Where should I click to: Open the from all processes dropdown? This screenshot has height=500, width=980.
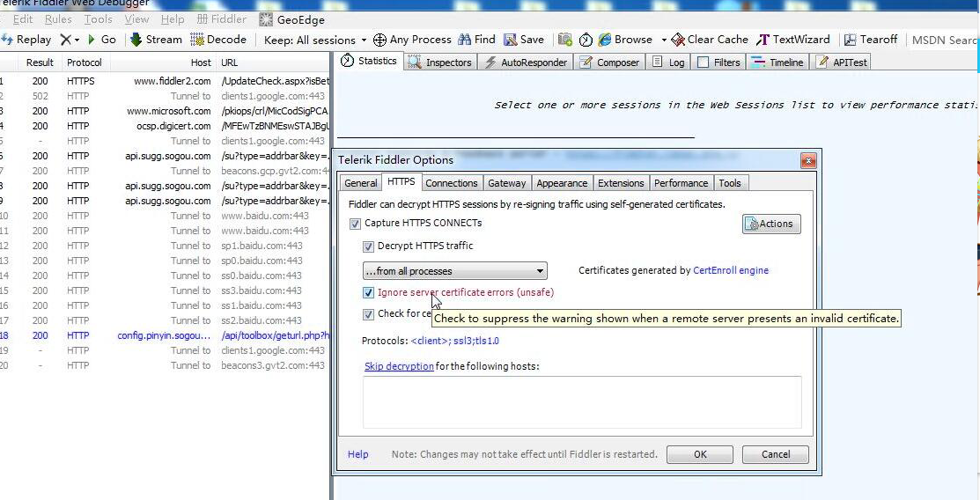coord(455,270)
